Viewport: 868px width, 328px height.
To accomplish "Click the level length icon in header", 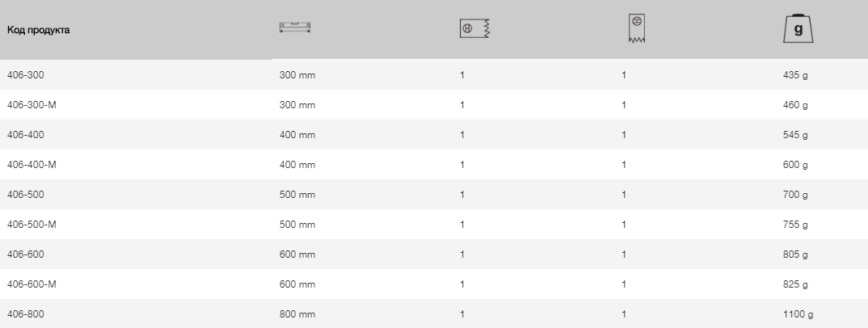I will click(295, 27).
